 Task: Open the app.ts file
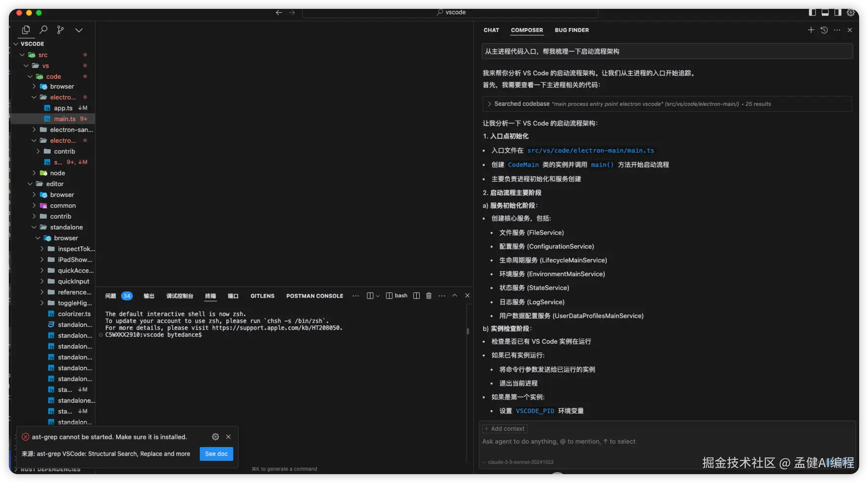point(63,108)
